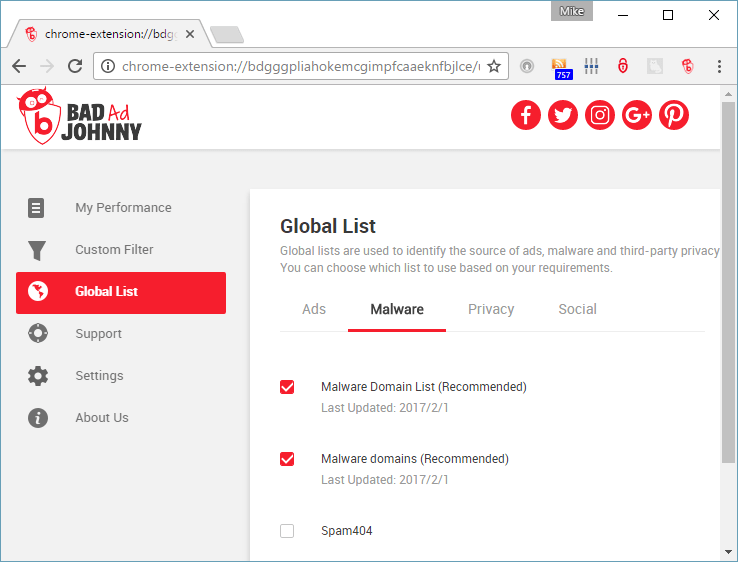Open the Google Plus social icon
The image size is (738, 562).
[x=637, y=115]
